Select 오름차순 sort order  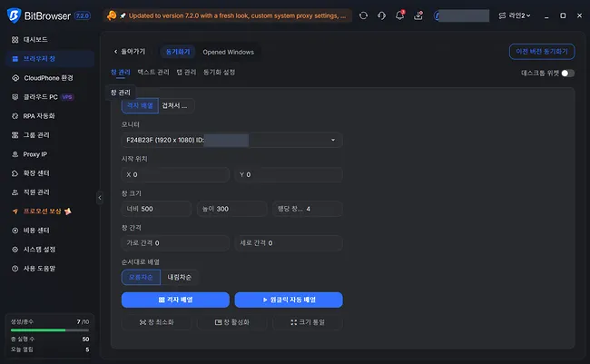click(141, 278)
